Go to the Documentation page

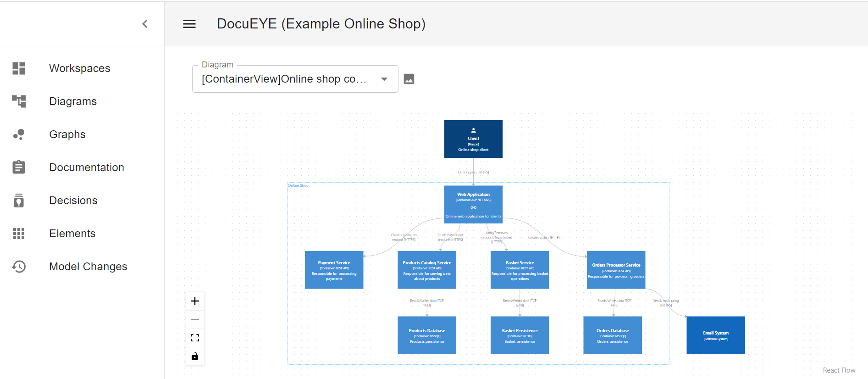[x=86, y=167]
